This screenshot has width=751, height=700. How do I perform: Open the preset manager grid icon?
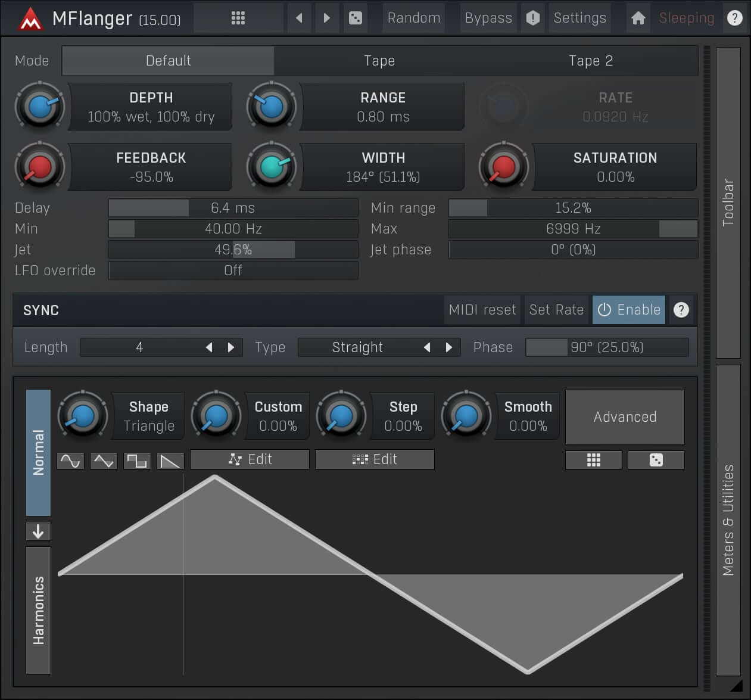238,18
